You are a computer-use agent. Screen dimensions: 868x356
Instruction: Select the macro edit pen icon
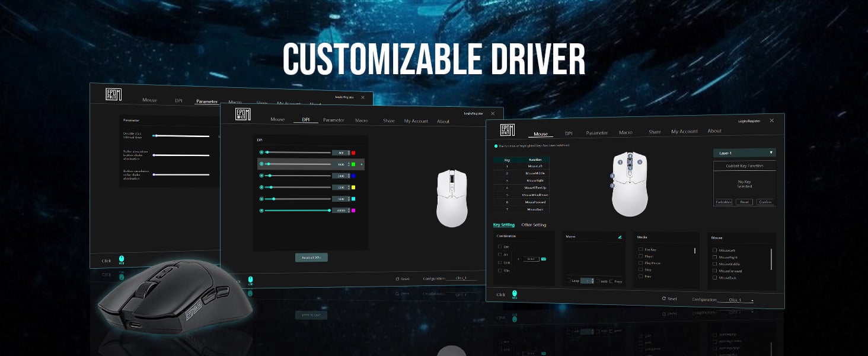pyautogui.click(x=620, y=237)
